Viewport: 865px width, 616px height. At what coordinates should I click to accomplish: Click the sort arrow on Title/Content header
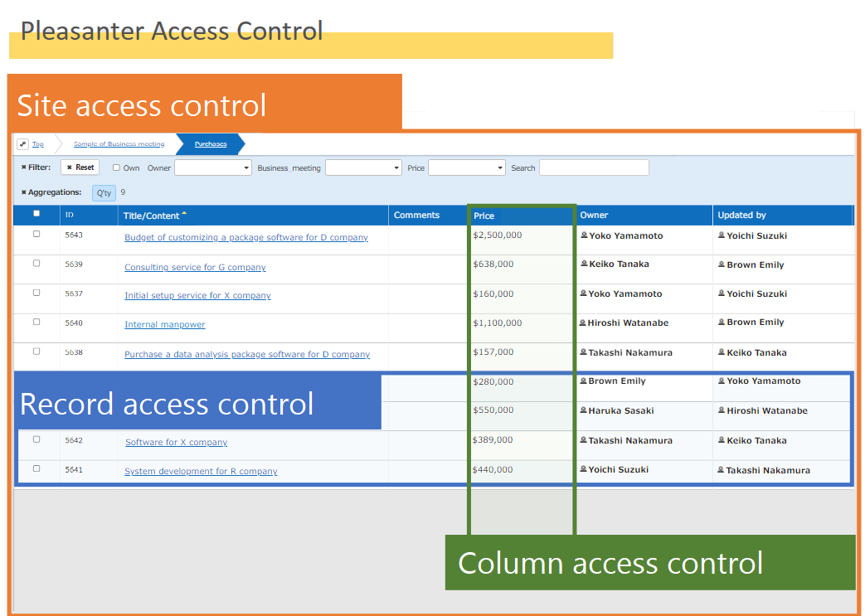point(184,214)
